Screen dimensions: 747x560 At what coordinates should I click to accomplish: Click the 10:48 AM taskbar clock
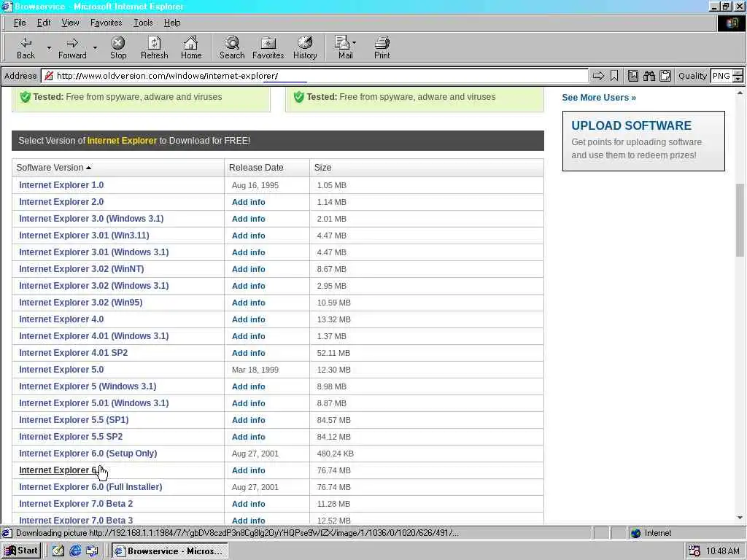[x=723, y=551]
